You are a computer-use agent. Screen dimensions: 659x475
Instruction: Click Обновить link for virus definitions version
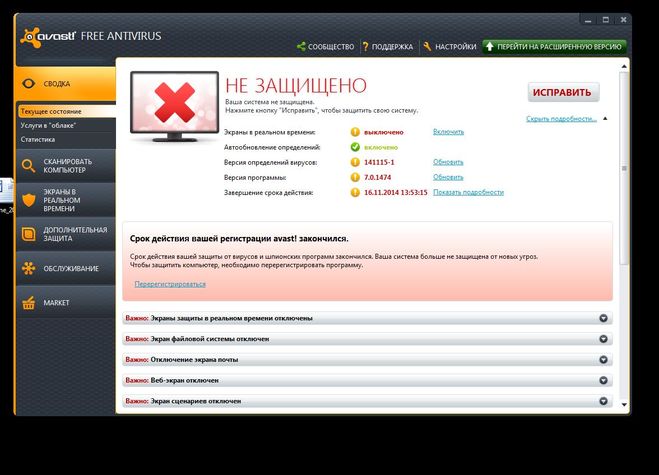click(x=448, y=162)
